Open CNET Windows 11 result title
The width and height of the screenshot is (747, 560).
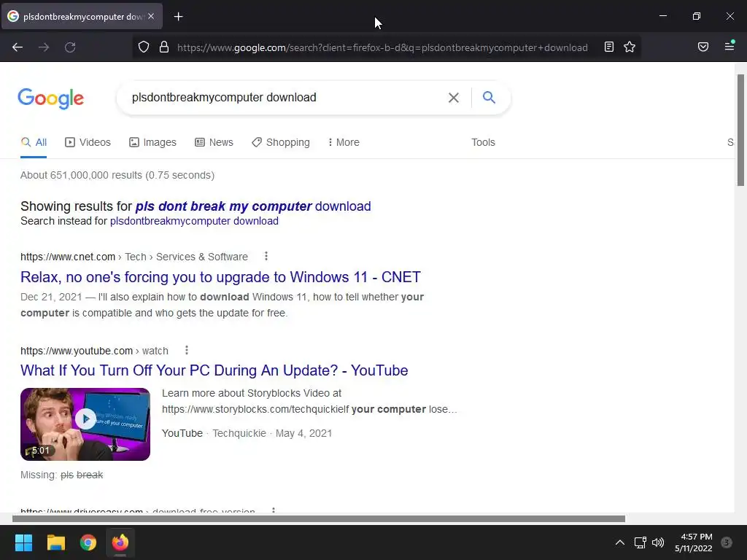[220, 277]
